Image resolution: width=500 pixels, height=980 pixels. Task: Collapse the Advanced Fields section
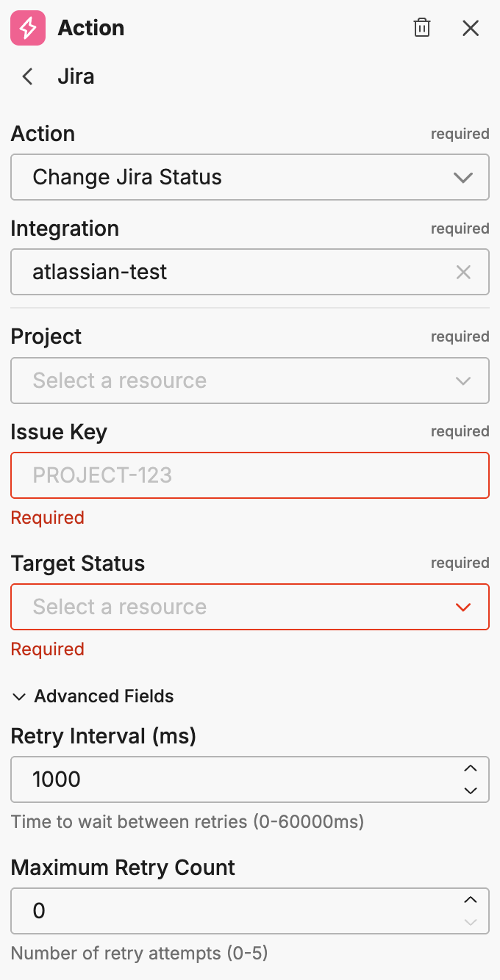[x=18, y=696]
